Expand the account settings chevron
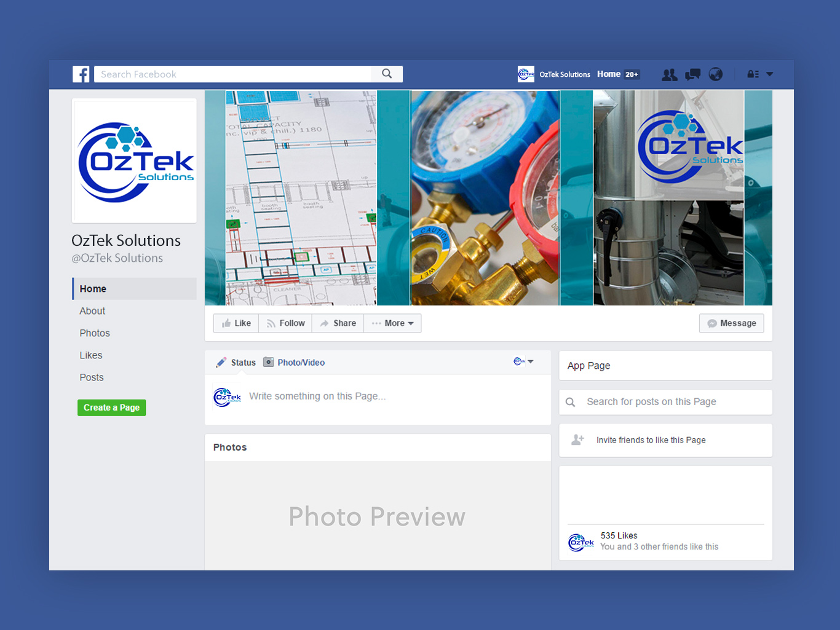 771,74
